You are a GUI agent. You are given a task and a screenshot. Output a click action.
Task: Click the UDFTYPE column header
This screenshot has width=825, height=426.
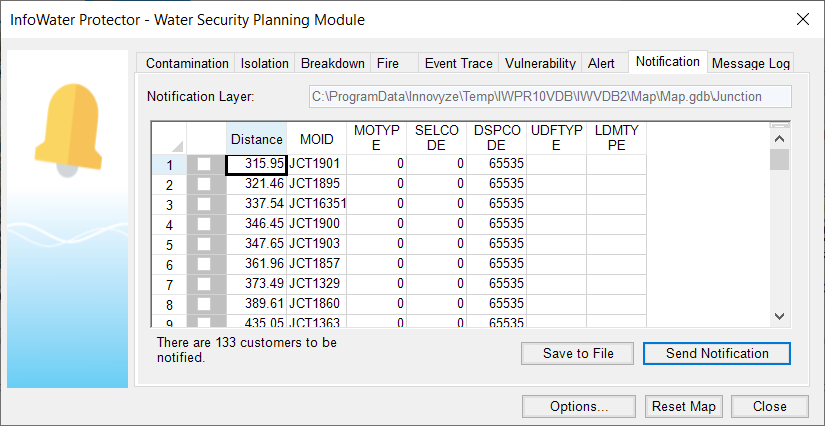coord(557,138)
